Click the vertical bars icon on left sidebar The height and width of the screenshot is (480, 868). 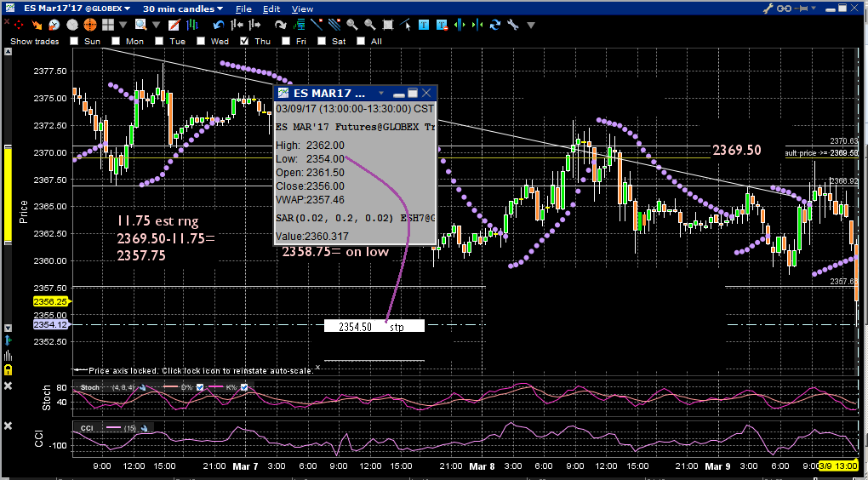click(x=8, y=356)
